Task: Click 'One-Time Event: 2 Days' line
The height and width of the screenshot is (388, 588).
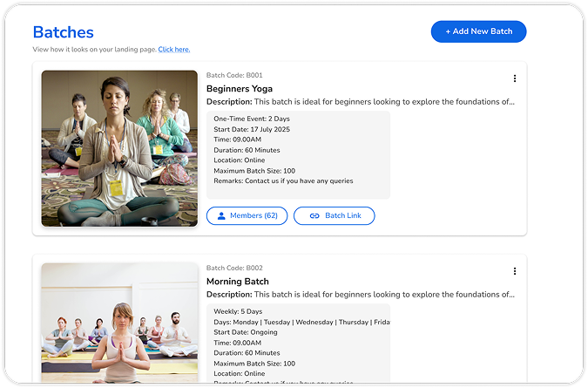Action: click(252, 119)
